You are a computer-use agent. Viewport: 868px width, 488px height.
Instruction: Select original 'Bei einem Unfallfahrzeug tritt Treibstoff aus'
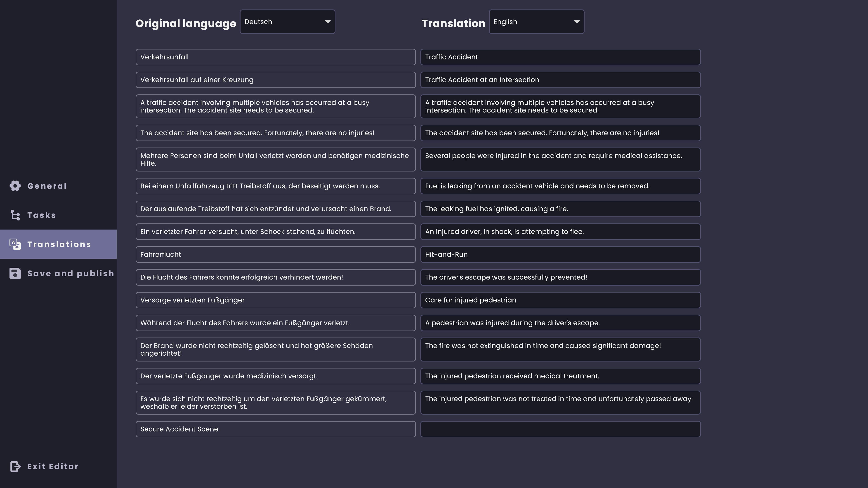click(x=276, y=186)
